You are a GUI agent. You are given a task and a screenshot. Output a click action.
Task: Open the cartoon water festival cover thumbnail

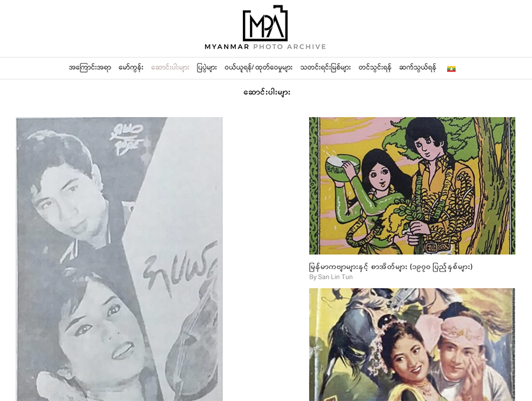(412, 186)
